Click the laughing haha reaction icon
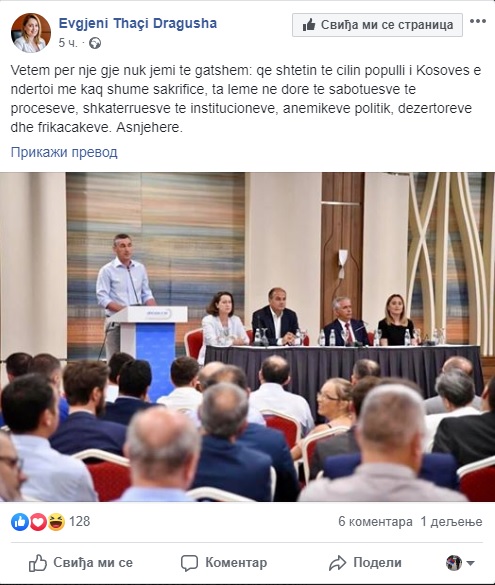The width and height of the screenshot is (495, 585). click(x=56, y=522)
